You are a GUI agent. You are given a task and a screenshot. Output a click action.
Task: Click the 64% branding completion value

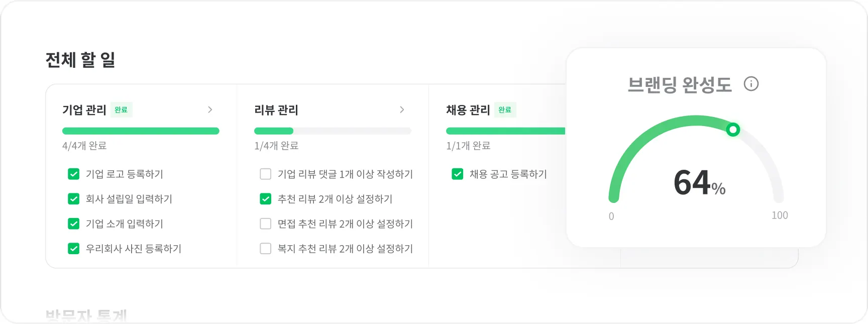699,183
